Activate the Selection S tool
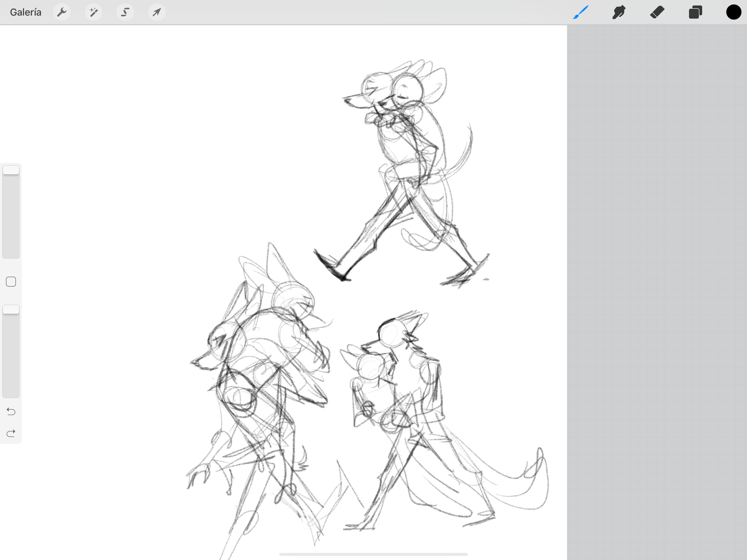Viewport: 747px width, 560px height. click(x=125, y=13)
